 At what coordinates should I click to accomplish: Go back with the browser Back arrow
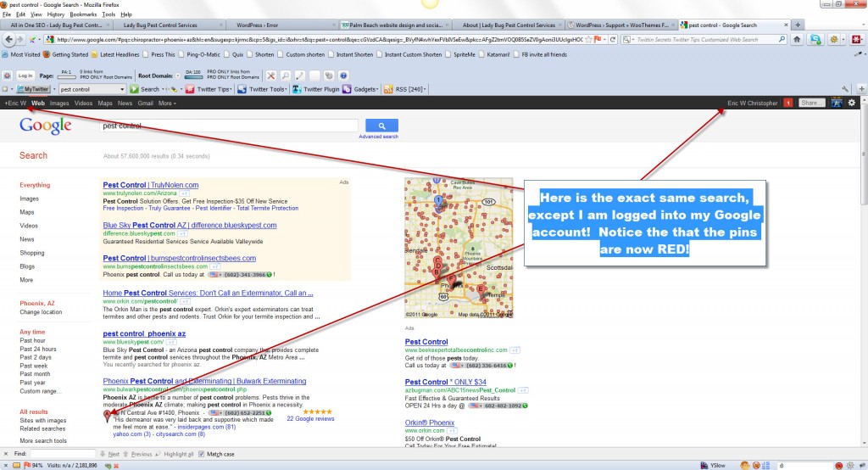[8, 39]
